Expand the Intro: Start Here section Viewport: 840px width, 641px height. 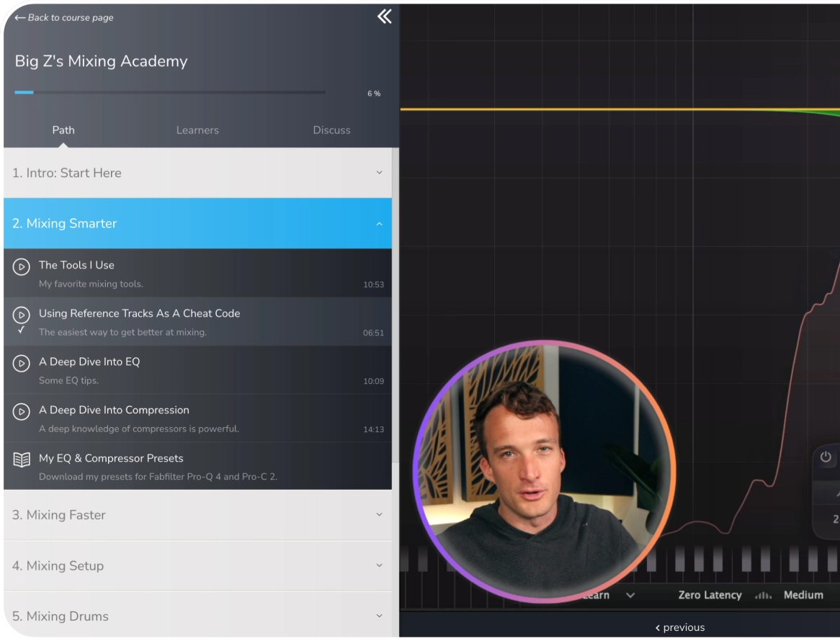click(379, 173)
